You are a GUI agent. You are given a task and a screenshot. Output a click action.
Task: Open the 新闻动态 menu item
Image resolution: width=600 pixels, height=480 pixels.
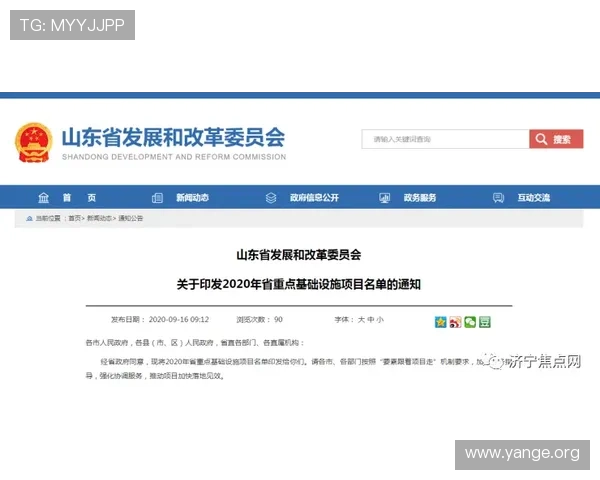[192, 198]
